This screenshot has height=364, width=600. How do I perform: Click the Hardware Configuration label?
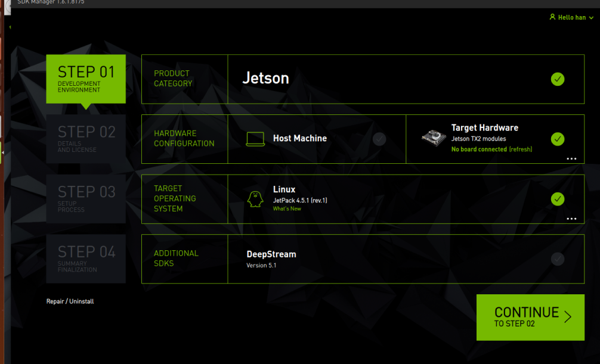tap(184, 138)
